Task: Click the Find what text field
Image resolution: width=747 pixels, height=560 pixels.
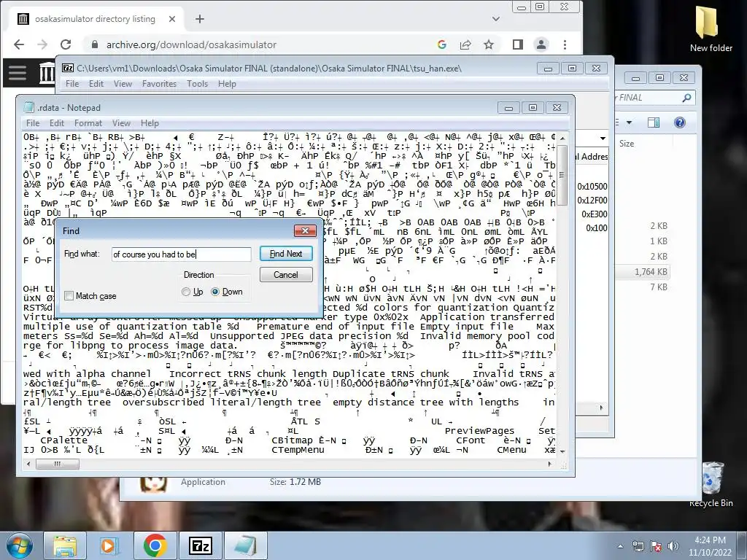Action: (x=182, y=254)
